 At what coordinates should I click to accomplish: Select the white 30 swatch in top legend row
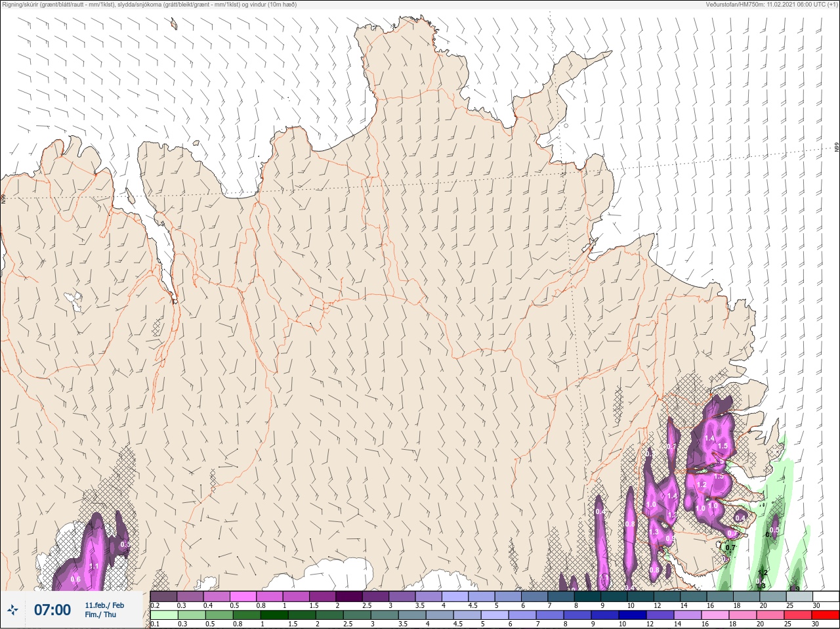pyautogui.click(x=825, y=596)
